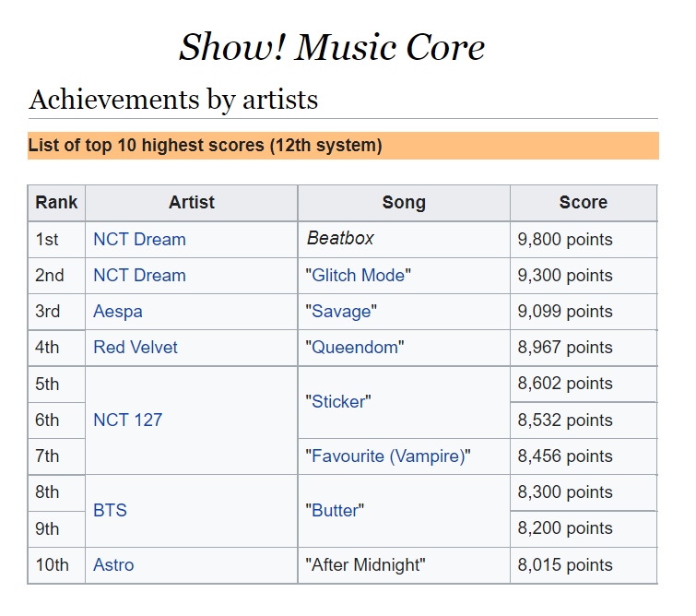696x616 pixels.
Task: Open the NCT Dream link in the 1st row
Action: [x=139, y=240]
